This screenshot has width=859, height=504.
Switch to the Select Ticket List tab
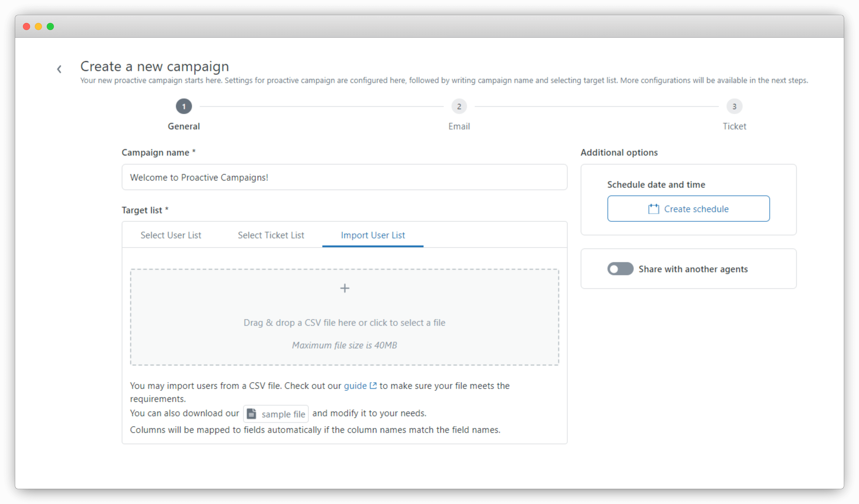pyautogui.click(x=271, y=235)
